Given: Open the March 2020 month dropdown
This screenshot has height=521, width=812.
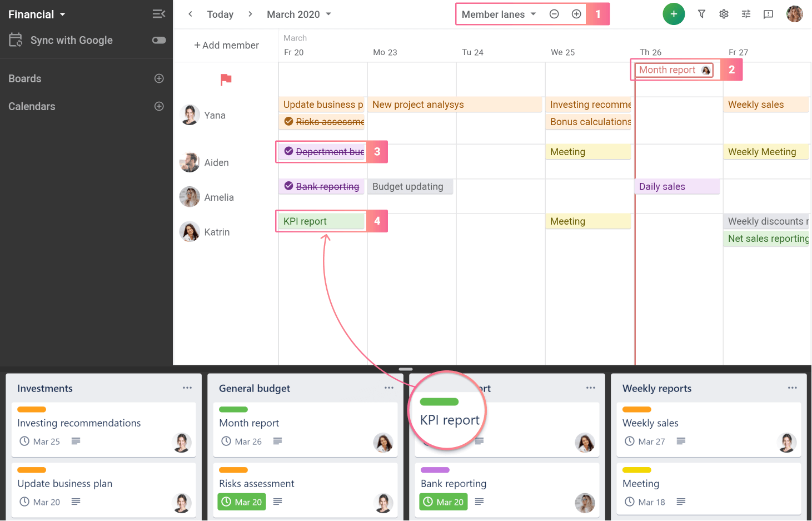Looking at the screenshot, I should click(x=298, y=14).
